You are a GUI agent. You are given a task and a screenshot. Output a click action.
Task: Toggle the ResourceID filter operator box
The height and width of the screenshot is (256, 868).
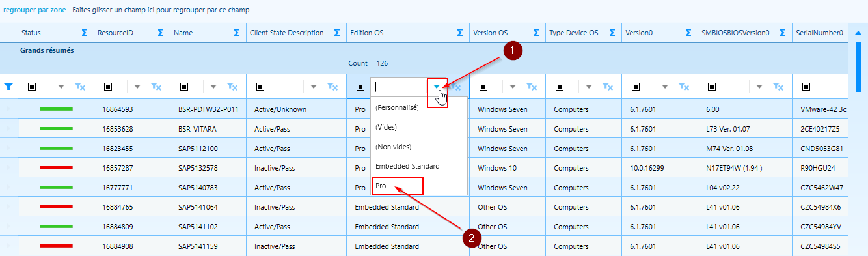[107, 86]
